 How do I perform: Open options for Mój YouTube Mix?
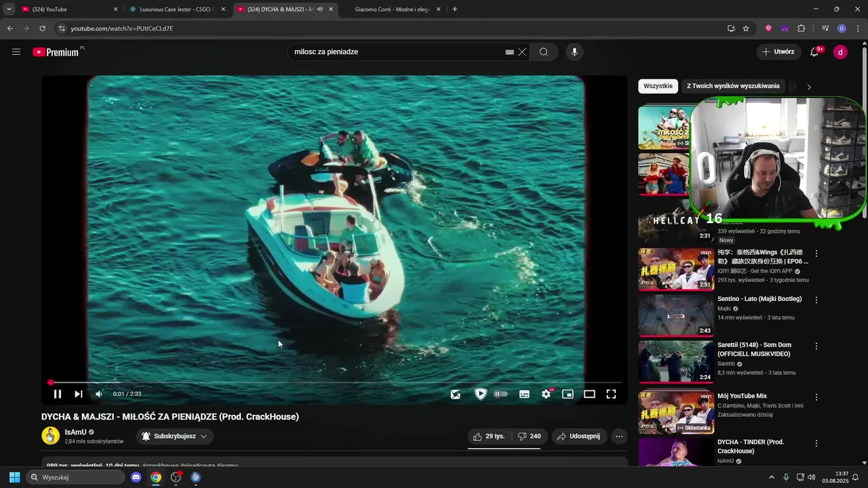tap(816, 397)
